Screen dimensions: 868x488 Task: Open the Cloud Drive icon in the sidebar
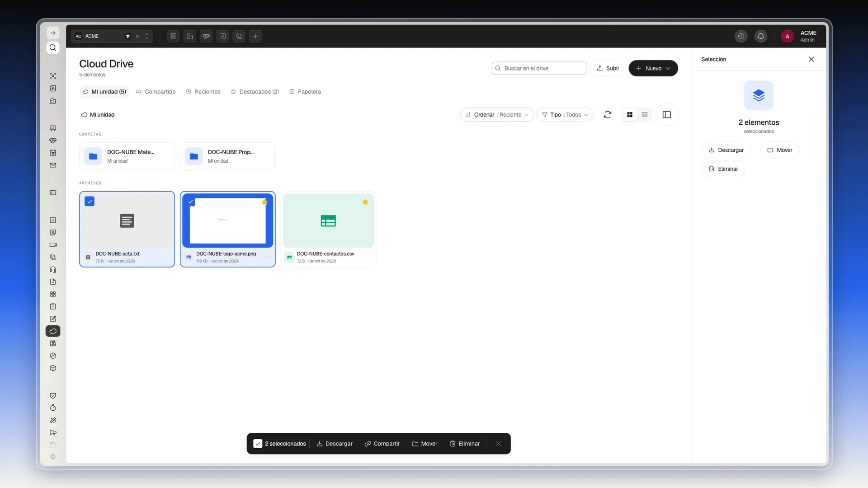[x=53, y=331]
